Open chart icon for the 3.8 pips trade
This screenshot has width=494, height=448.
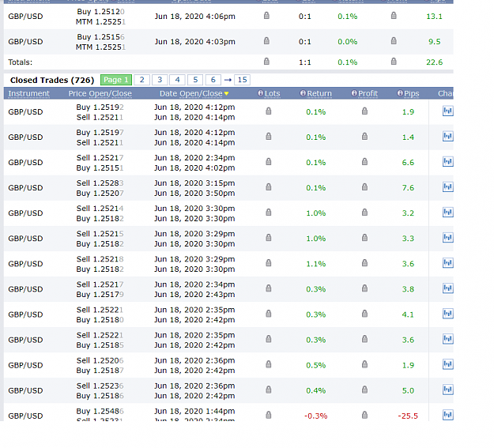(x=447, y=288)
